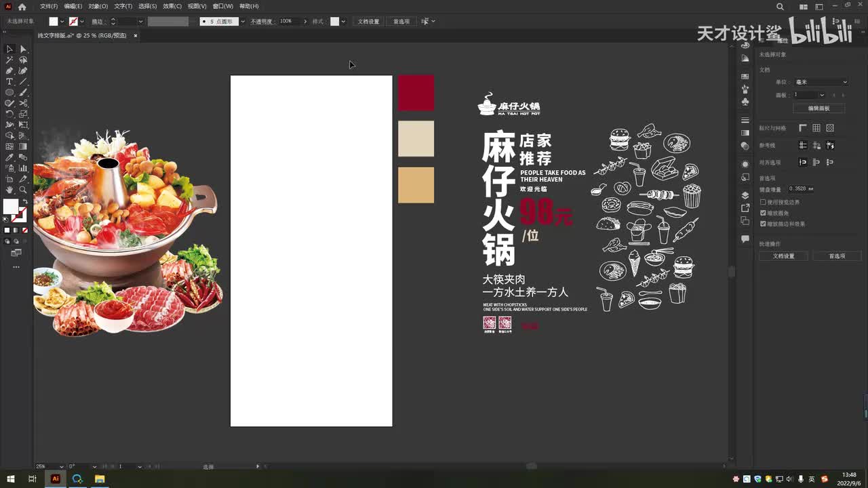Pick the Magic Wand tool
The image size is (868, 488).
(x=9, y=60)
